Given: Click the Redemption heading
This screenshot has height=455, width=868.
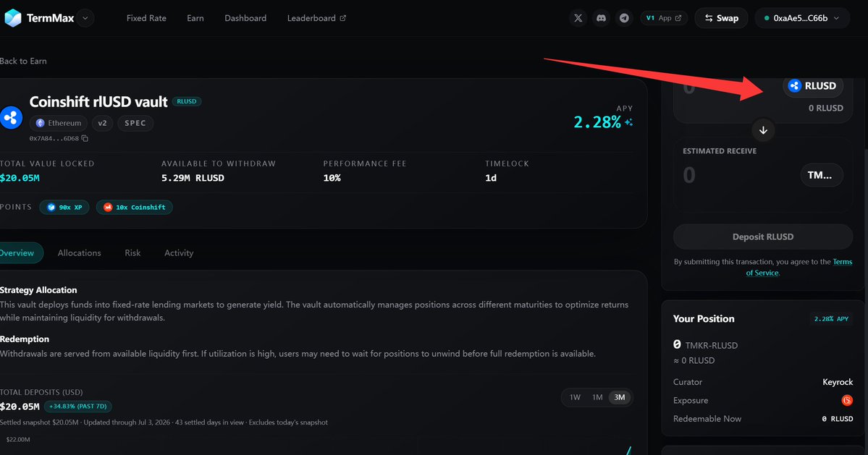Looking at the screenshot, I should click(25, 339).
